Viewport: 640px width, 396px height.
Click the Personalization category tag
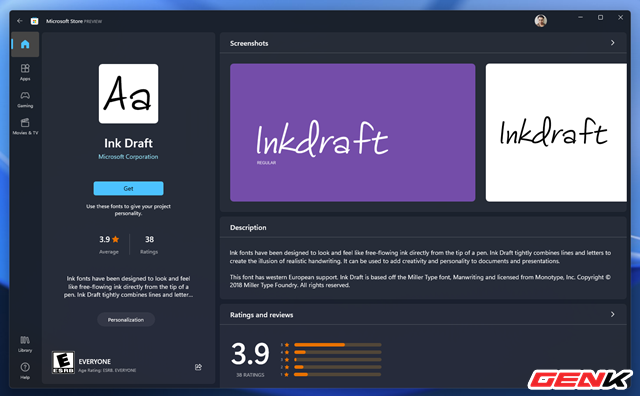(126, 320)
